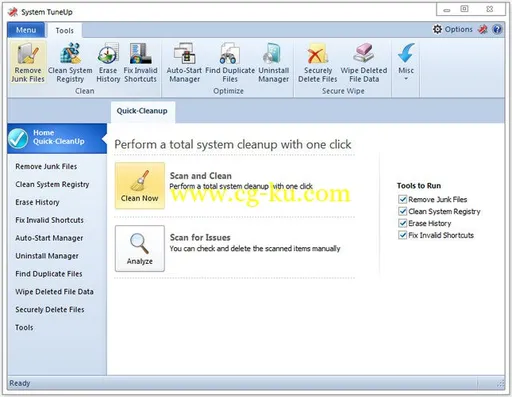Toggle Erase History checkbox in Tools to Run
The width and height of the screenshot is (512, 397).
tap(402, 223)
